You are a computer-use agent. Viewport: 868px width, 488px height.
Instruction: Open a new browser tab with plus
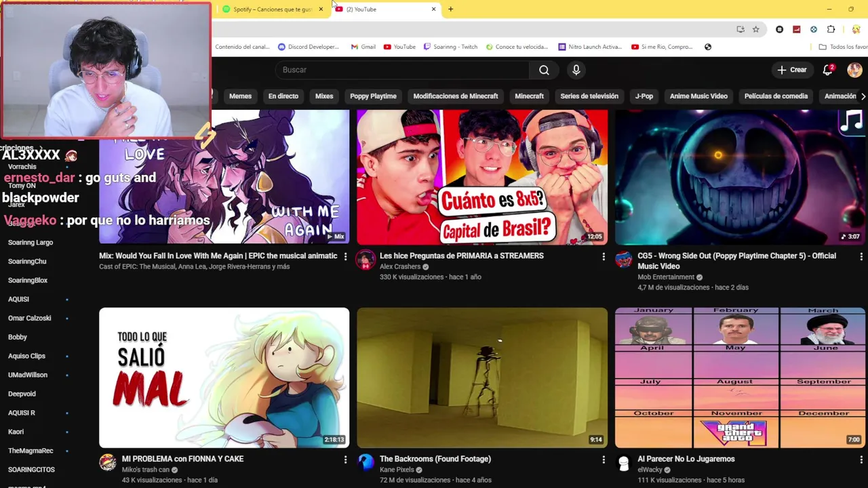point(450,9)
